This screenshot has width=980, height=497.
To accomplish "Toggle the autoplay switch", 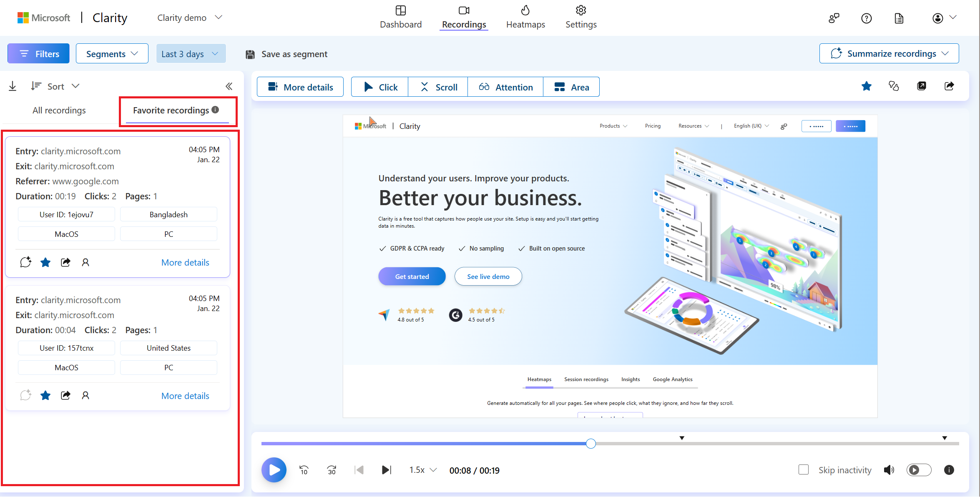I will click(x=919, y=470).
